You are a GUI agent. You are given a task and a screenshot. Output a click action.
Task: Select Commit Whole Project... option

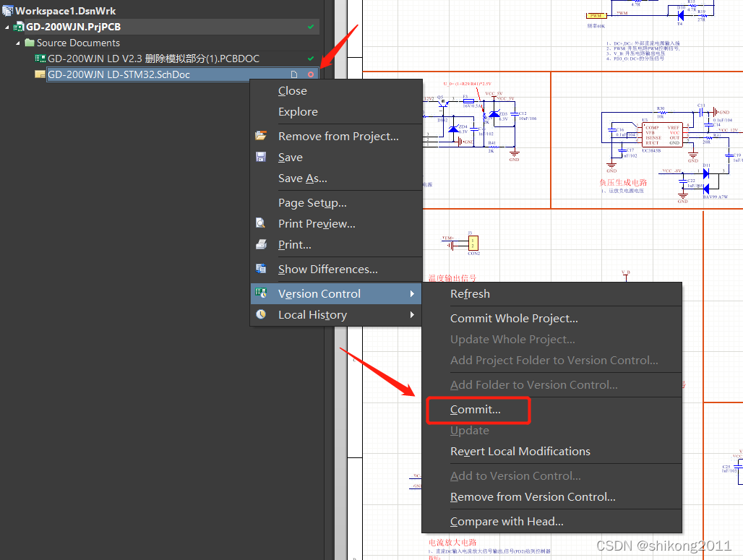coord(514,319)
